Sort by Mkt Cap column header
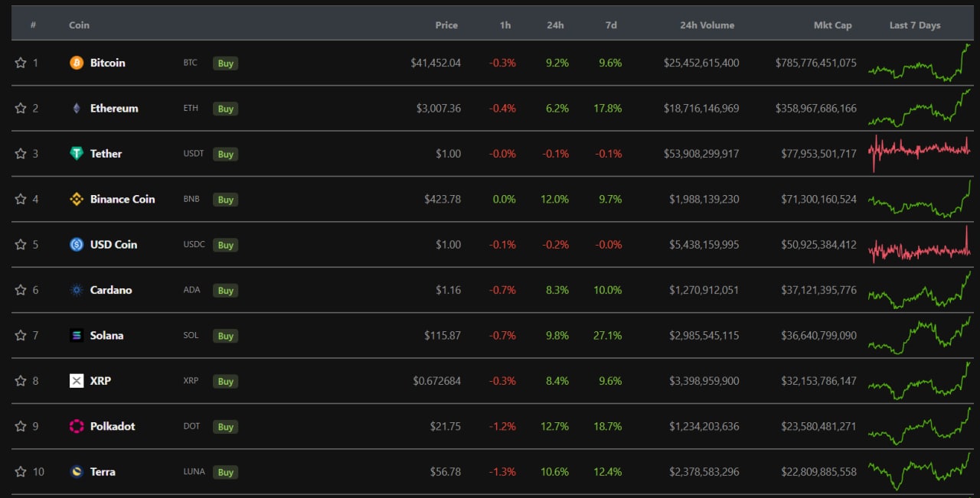 tap(832, 25)
